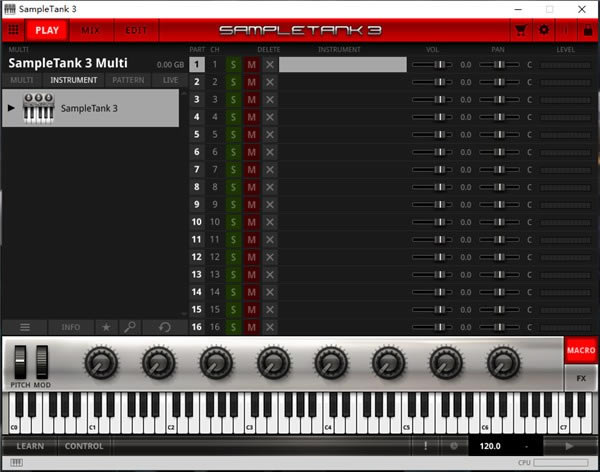
Task: Click the volume slider for part 1
Action: tap(432, 64)
